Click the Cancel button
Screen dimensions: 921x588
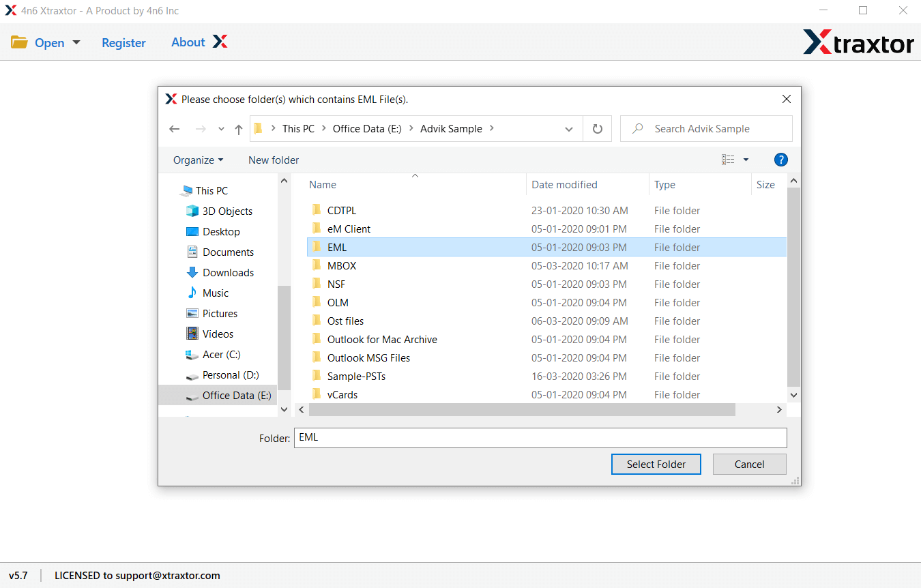[749, 464]
